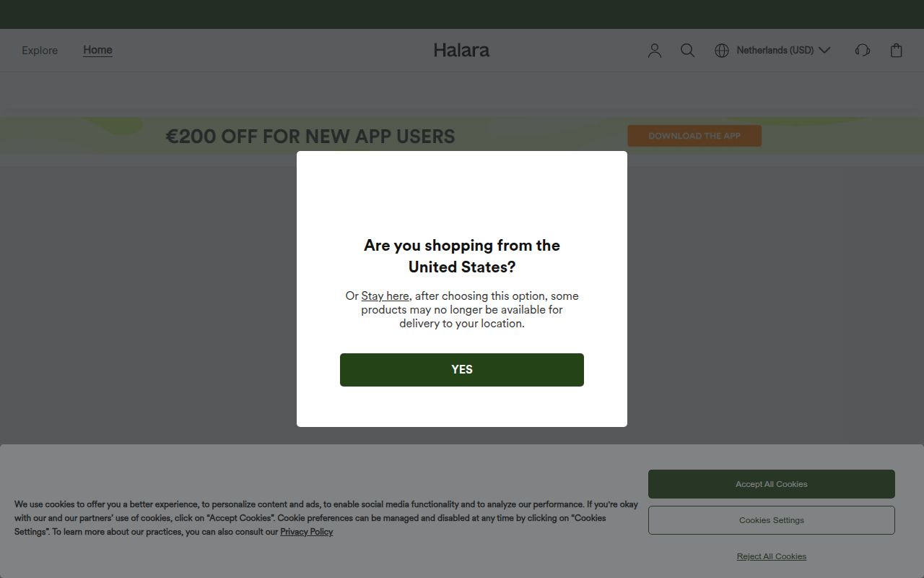Accept All Cookies
Image resolution: width=924 pixels, height=578 pixels.
click(x=772, y=484)
